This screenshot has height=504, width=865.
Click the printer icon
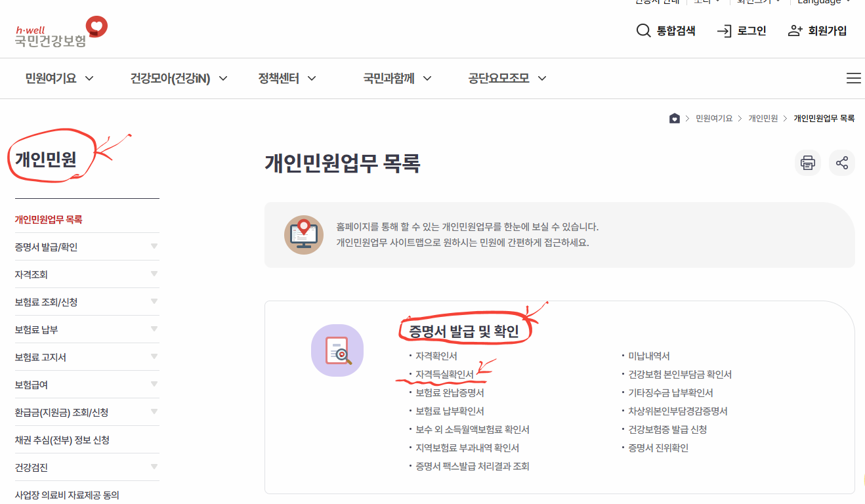(807, 163)
